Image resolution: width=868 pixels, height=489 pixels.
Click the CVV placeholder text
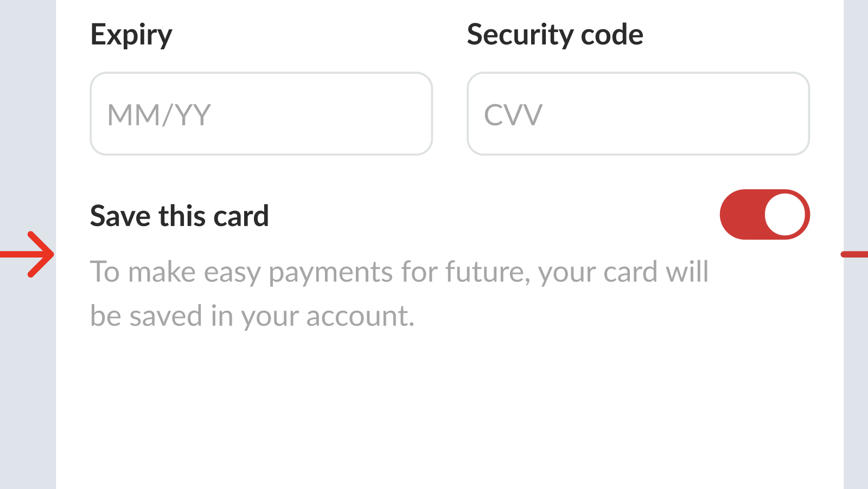(513, 115)
